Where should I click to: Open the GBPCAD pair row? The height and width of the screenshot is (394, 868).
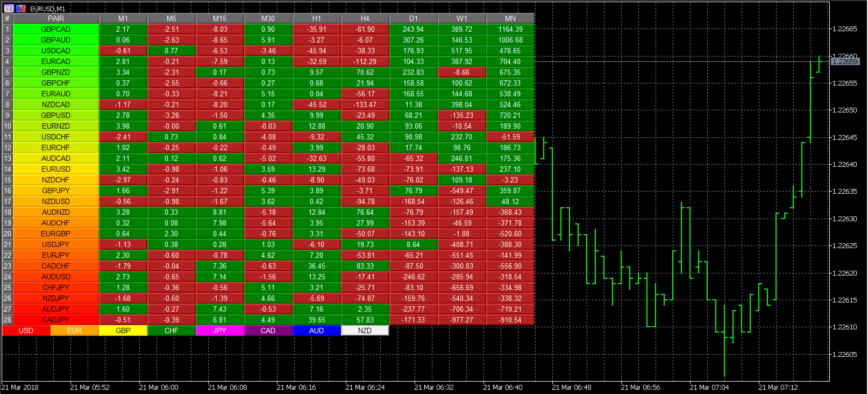55,29
